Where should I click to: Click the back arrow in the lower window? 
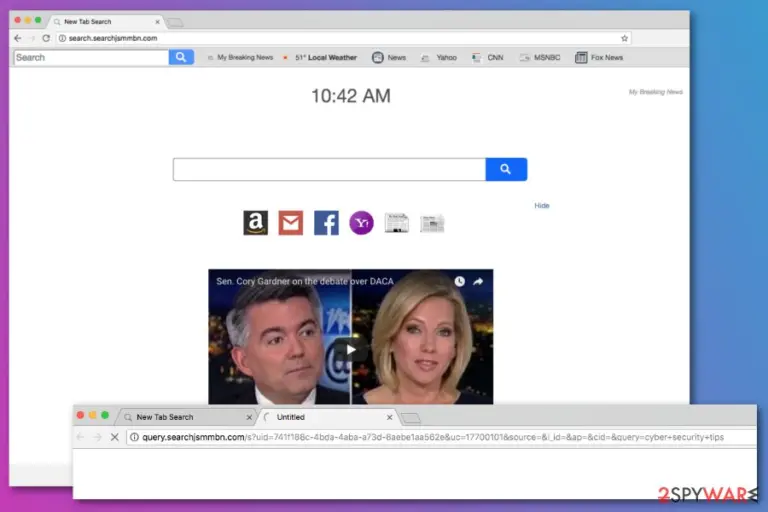coord(81,437)
